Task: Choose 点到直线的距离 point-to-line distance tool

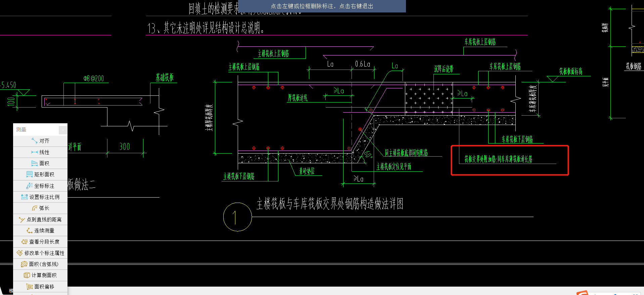Action: pos(40,219)
